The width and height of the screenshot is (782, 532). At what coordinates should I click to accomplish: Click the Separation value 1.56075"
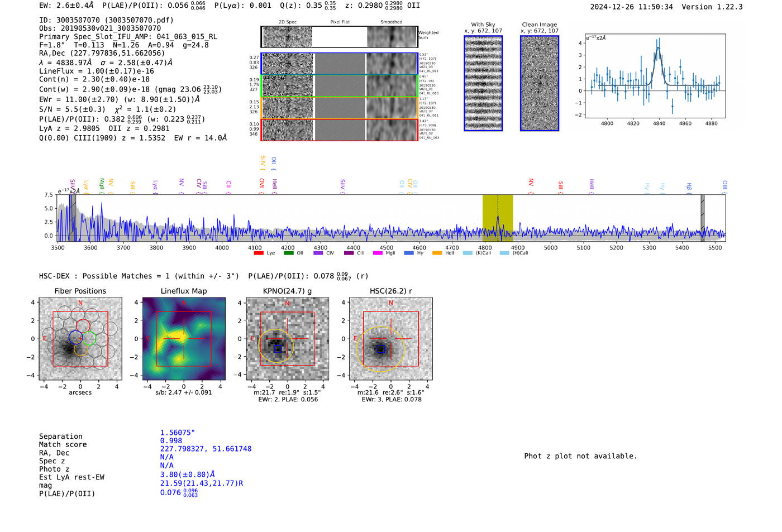coord(177,433)
